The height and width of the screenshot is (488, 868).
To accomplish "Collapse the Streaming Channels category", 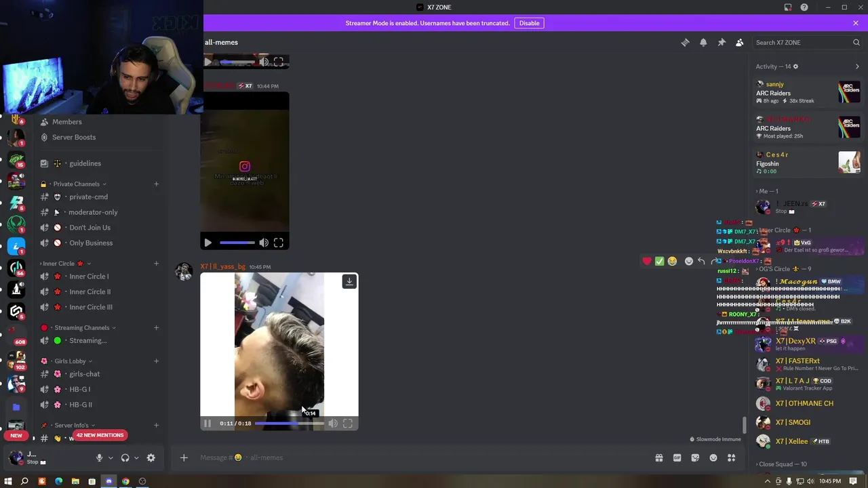I will click(81, 328).
